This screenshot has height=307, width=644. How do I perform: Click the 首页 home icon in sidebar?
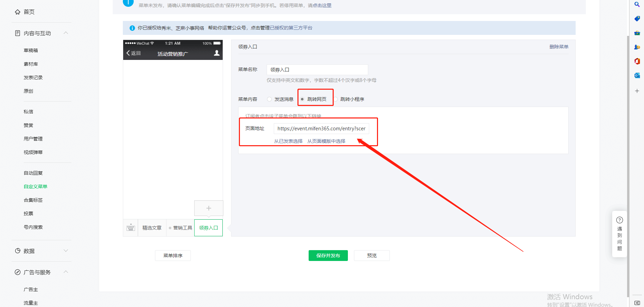pos(18,12)
